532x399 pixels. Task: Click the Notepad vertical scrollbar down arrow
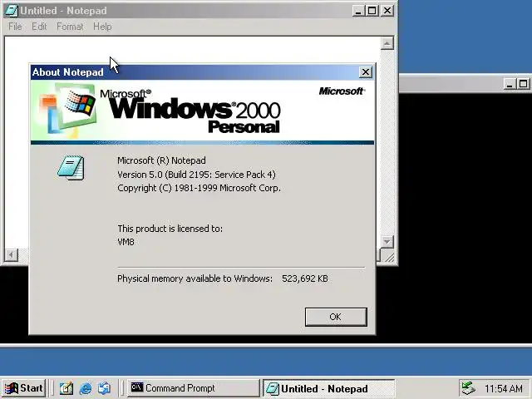coord(387,242)
